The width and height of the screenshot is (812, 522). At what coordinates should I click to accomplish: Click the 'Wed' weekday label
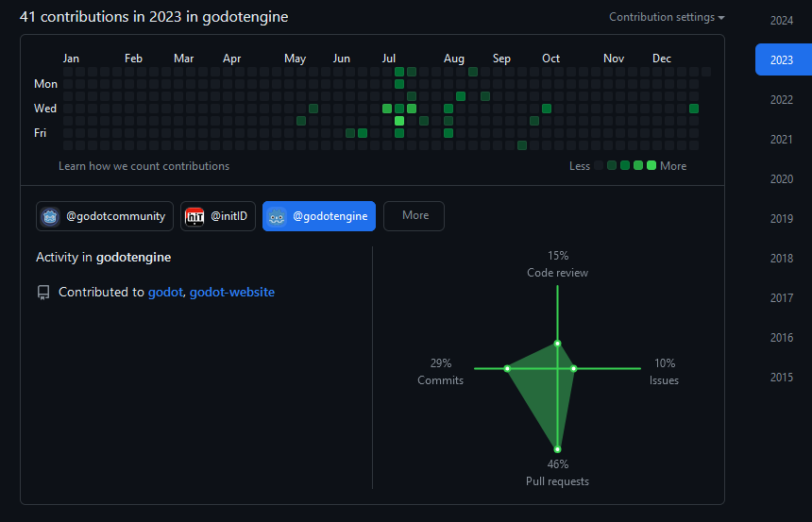click(45, 109)
